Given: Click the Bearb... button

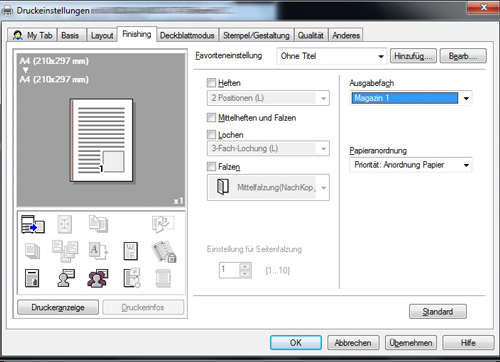Looking at the screenshot, I should coord(463,56).
